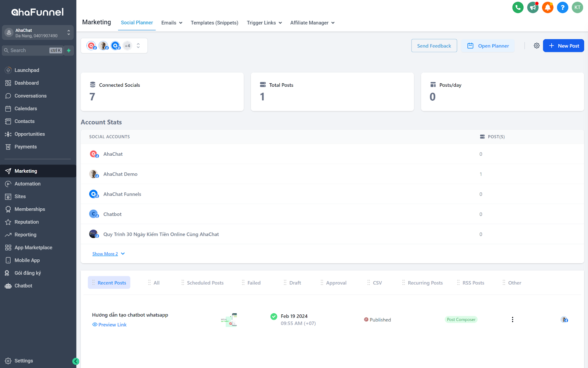
Task: Collapse the sidebar with green arrow
Action: (x=76, y=361)
